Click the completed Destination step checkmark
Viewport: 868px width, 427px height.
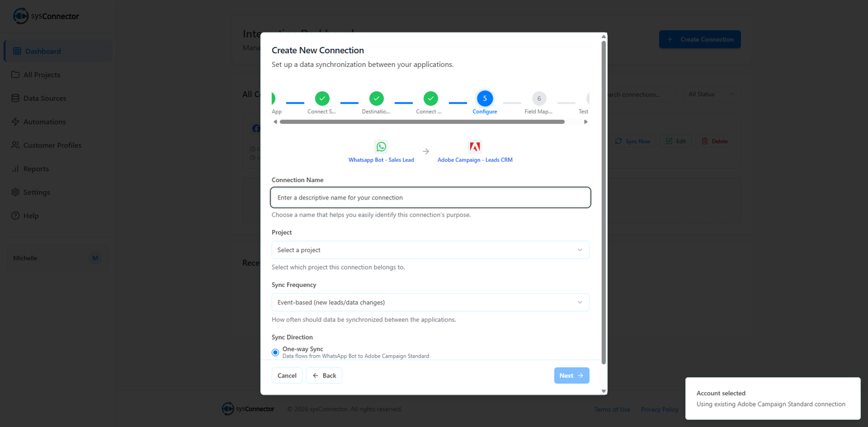click(x=376, y=99)
